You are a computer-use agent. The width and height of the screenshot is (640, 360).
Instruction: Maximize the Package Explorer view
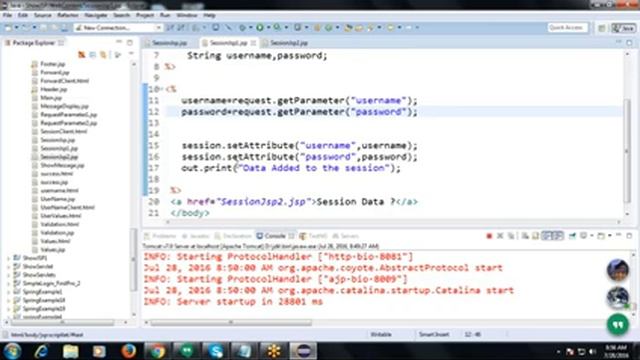point(130,42)
